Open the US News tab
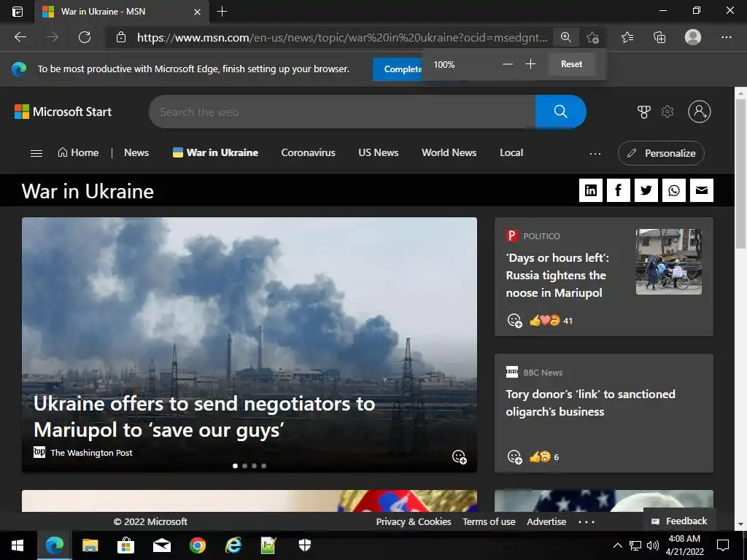The width and height of the screenshot is (747, 560). (379, 153)
